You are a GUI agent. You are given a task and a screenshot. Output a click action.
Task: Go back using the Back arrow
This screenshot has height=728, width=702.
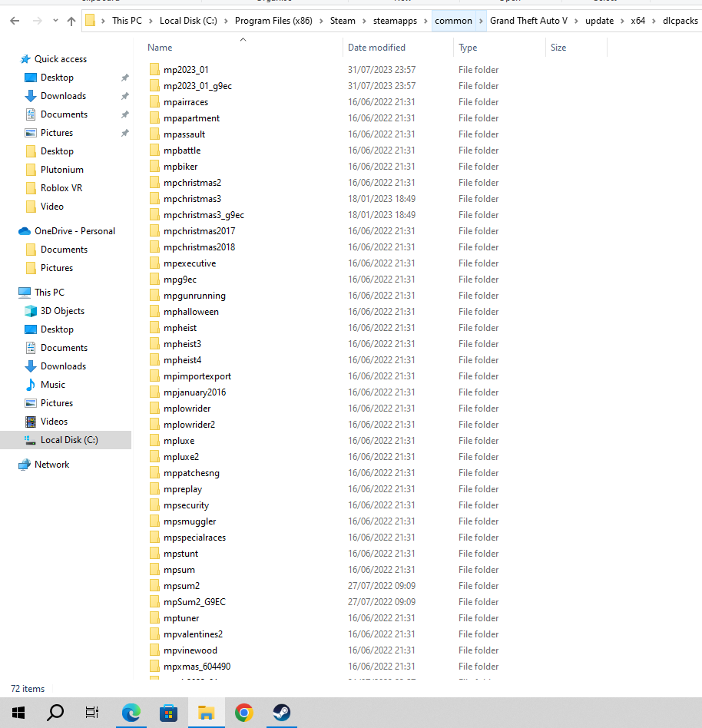[x=15, y=21]
